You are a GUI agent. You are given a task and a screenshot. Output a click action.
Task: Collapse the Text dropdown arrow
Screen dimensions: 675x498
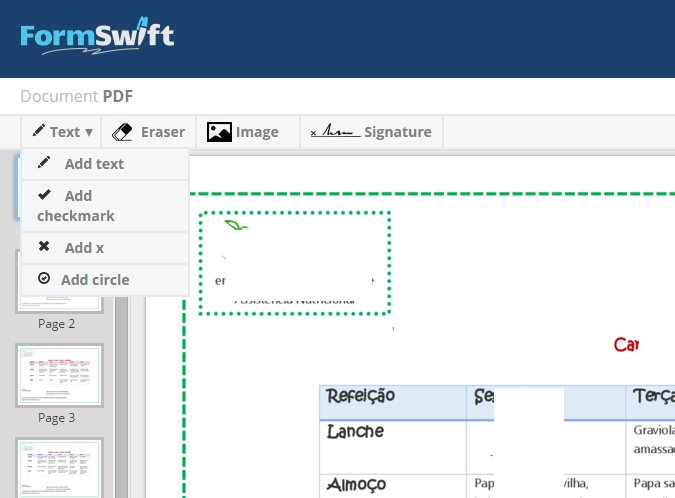coord(89,132)
